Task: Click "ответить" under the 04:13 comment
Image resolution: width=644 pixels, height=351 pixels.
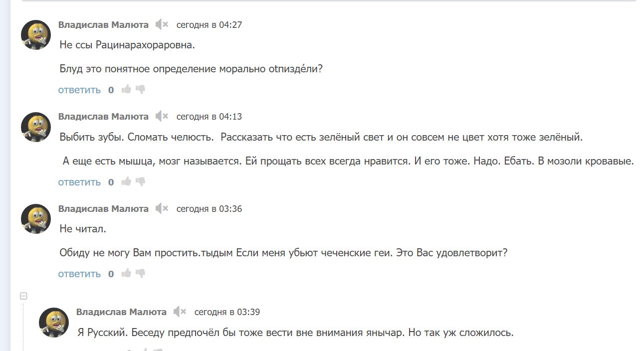Action: 79,182
